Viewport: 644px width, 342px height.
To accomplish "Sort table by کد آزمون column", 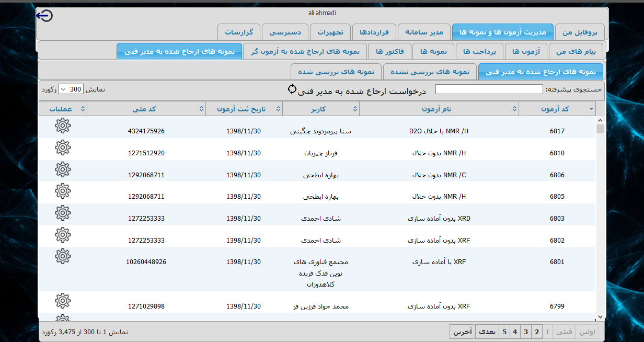I will (x=557, y=109).
